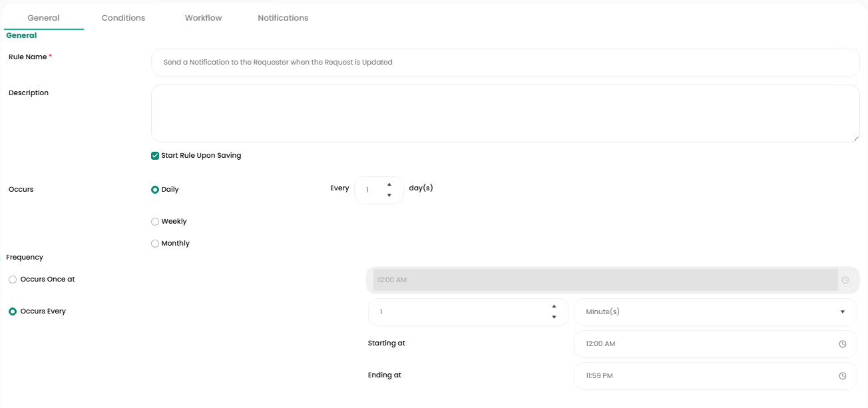868x408 pixels.
Task: Choose the Monthly occurrence option
Action: pos(155,244)
